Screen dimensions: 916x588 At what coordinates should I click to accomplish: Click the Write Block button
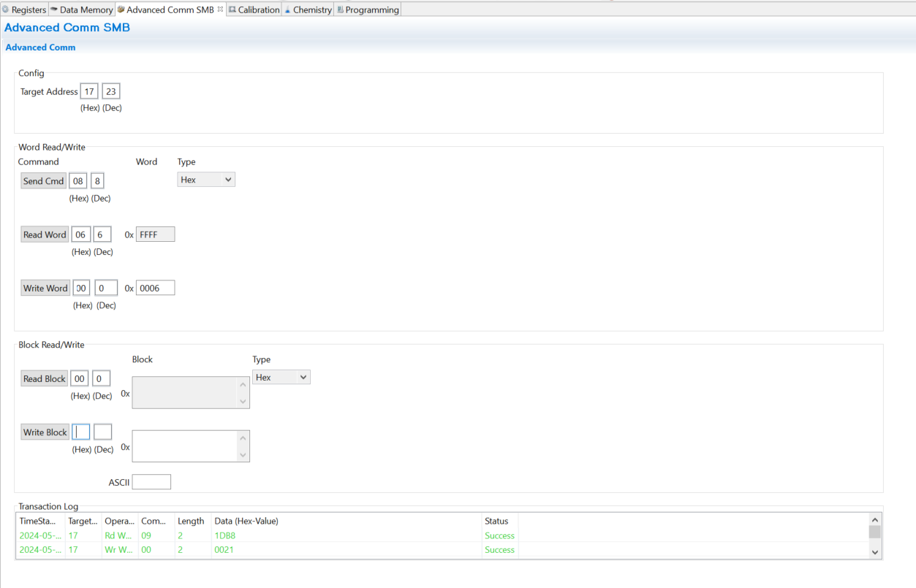45,432
